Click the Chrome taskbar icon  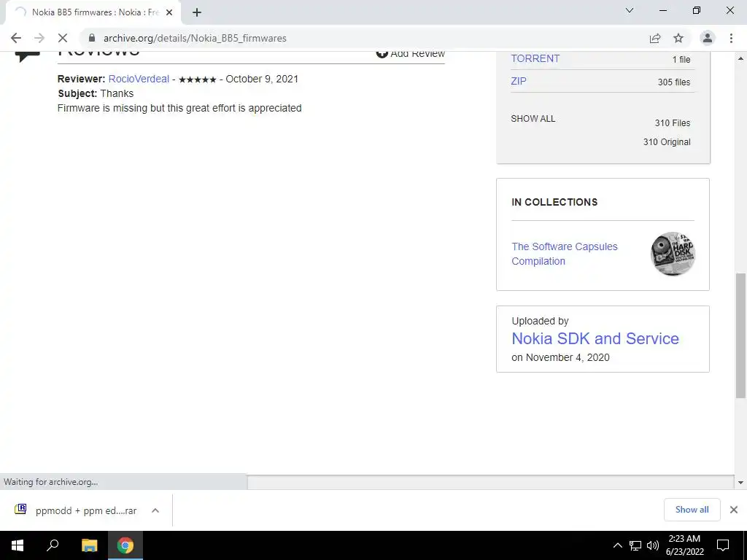click(125, 545)
